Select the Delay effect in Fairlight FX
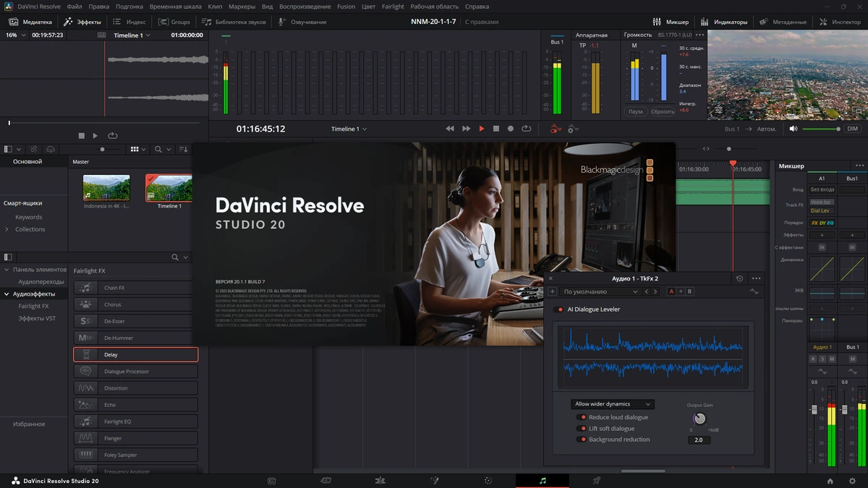This screenshot has width=868, height=488. pyautogui.click(x=135, y=355)
